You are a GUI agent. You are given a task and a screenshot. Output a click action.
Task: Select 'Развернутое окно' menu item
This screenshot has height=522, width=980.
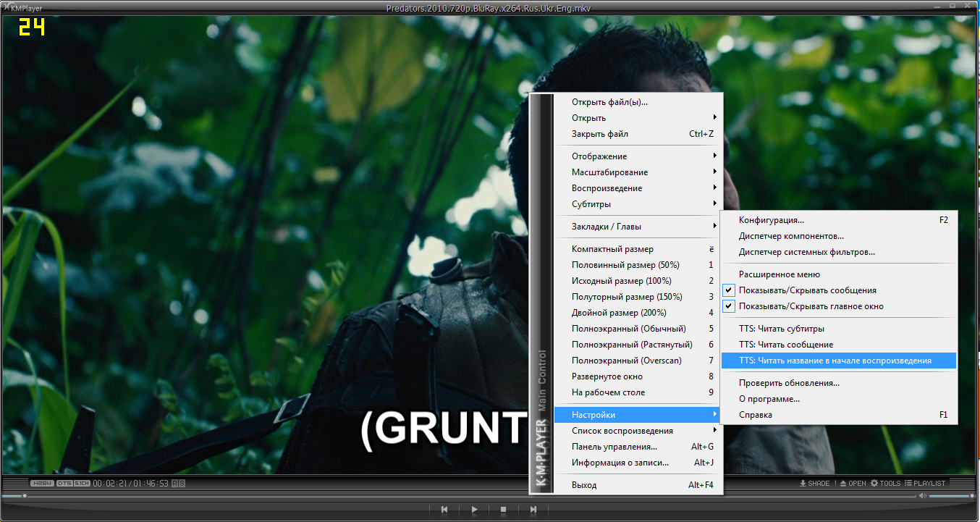638,376
